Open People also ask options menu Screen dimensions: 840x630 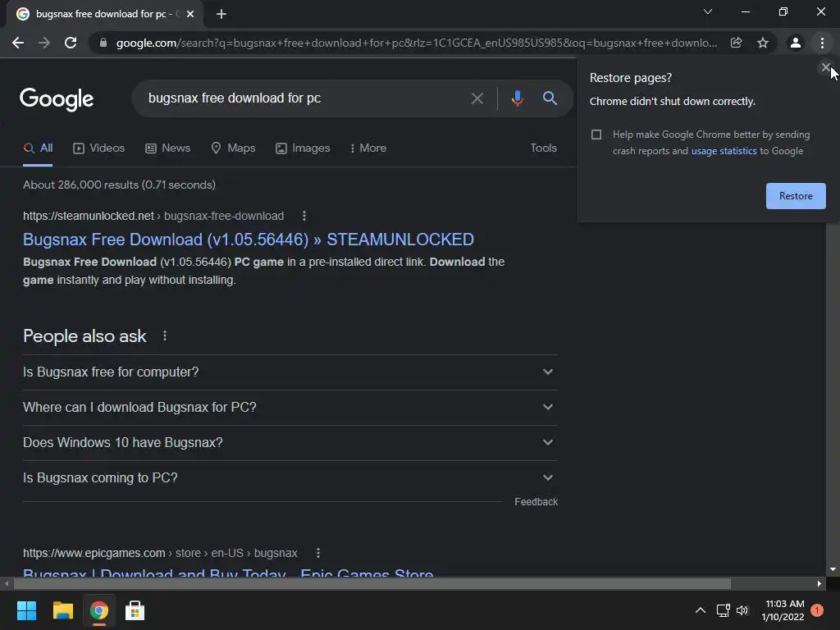point(164,336)
